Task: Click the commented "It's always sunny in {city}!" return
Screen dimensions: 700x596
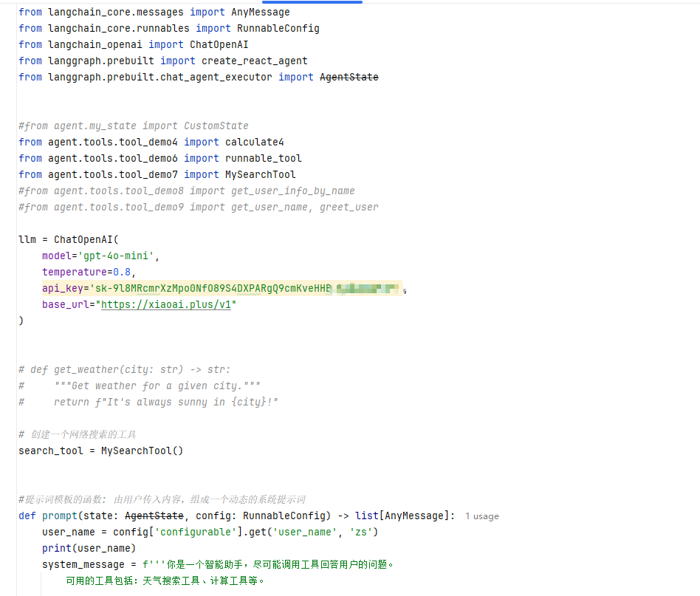Action: coord(165,403)
